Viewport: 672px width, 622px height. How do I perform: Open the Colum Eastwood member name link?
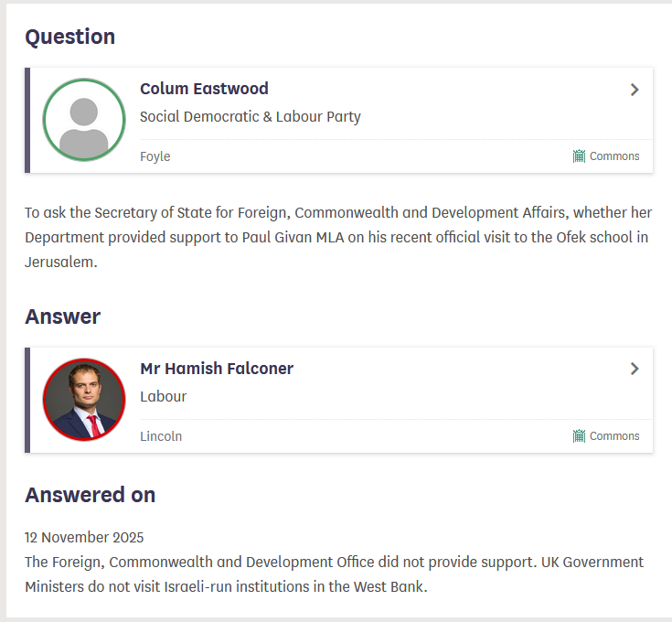point(204,89)
